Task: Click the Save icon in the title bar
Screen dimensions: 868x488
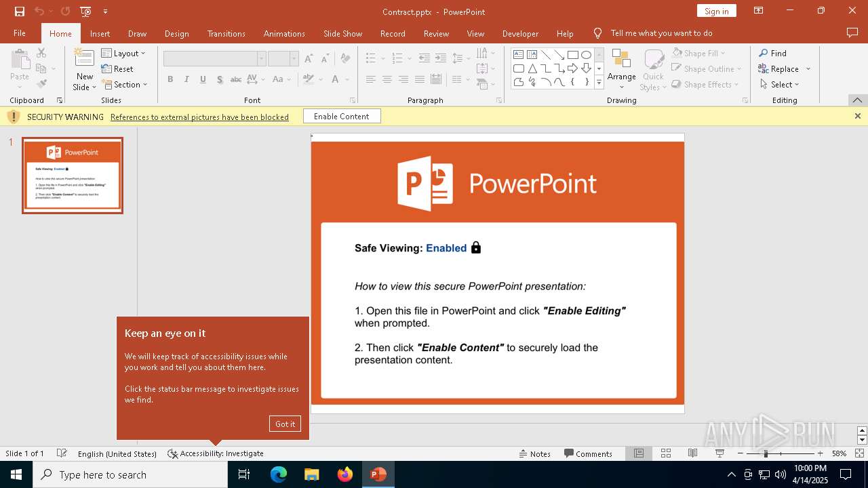Action: pos(20,12)
